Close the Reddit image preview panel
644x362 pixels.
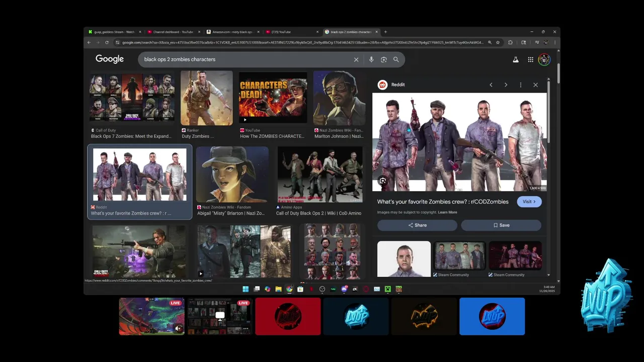click(x=535, y=84)
